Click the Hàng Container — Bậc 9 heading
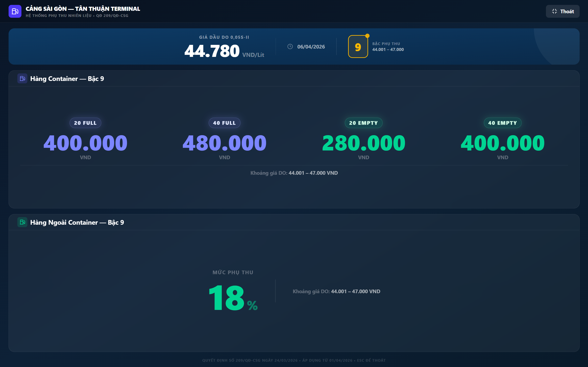Viewport: 588px width, 367px height. [x=67, y=79]
